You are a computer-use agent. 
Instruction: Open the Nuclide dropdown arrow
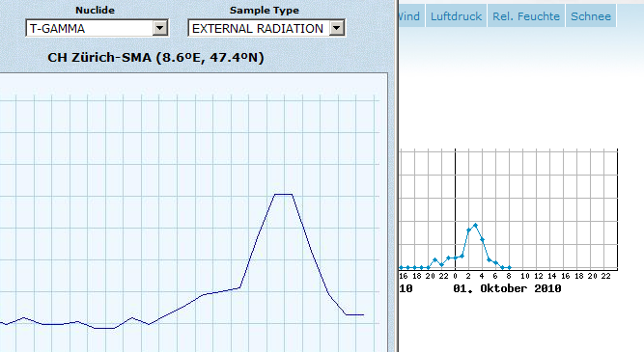(159, 28)
